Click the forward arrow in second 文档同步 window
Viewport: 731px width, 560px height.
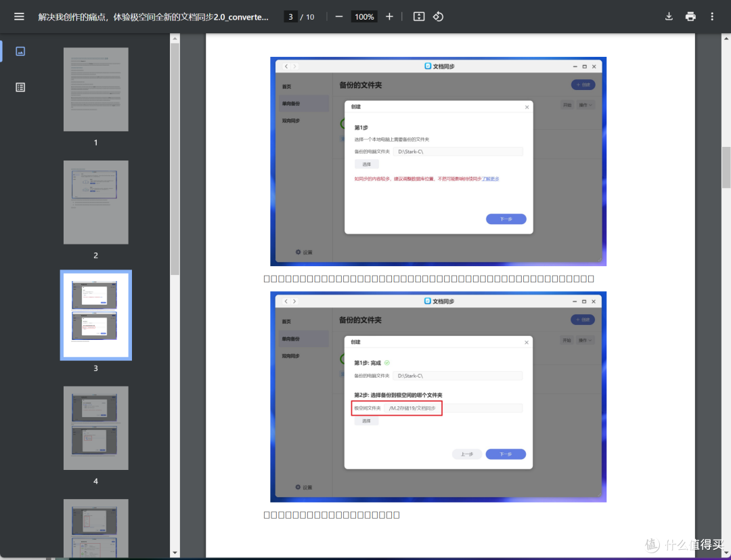(x=294, y=301)
